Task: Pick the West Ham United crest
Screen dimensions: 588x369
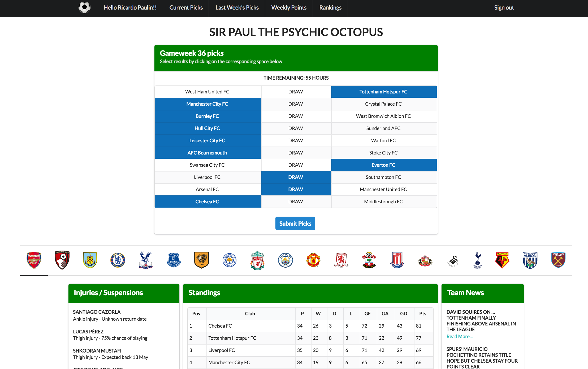Action: tap(558, 260)
